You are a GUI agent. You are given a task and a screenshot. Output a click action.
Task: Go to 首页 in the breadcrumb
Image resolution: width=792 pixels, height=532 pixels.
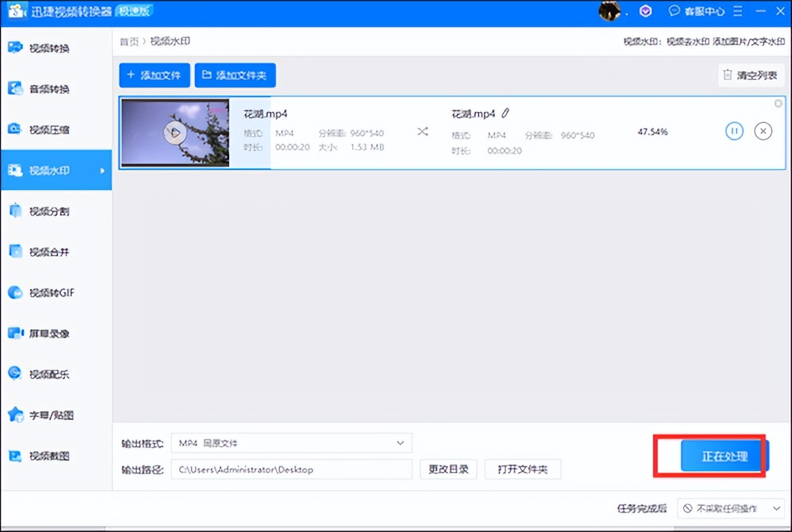tap(129, 41)
